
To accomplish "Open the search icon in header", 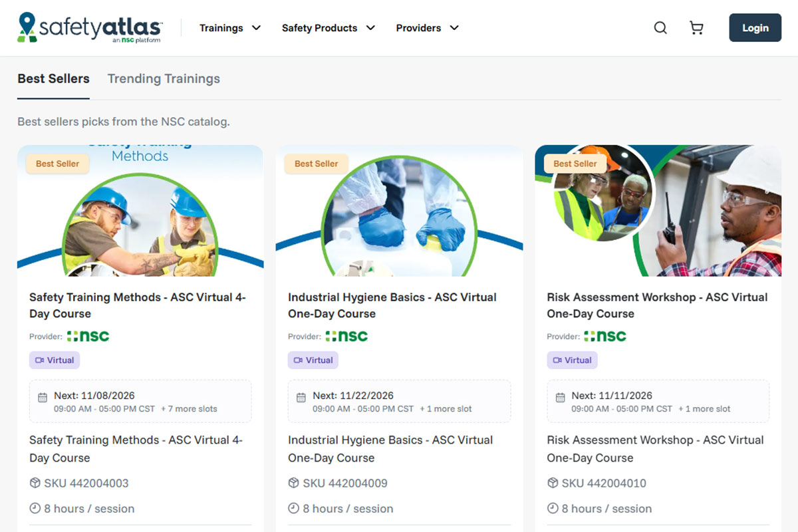I will 660,28.
